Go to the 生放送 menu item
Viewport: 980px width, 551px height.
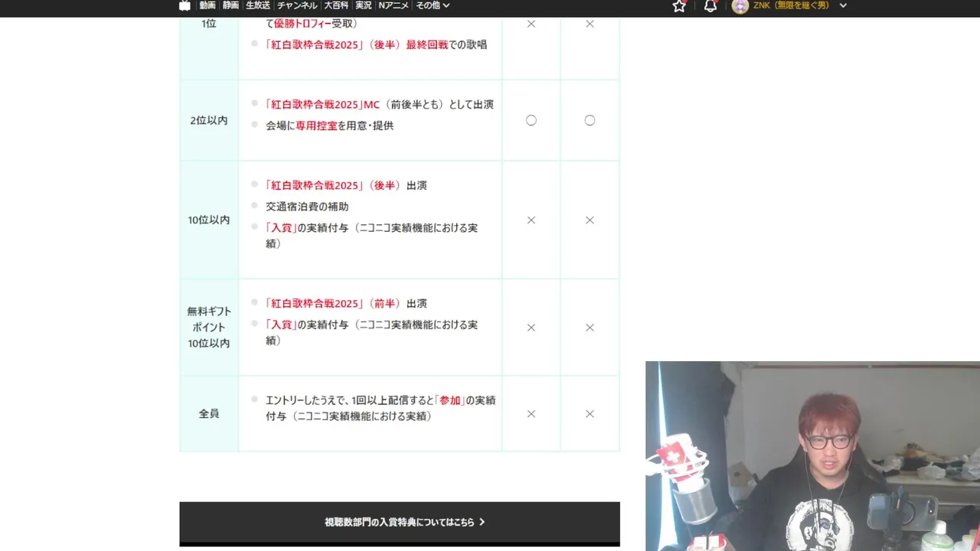pos(258,5)
